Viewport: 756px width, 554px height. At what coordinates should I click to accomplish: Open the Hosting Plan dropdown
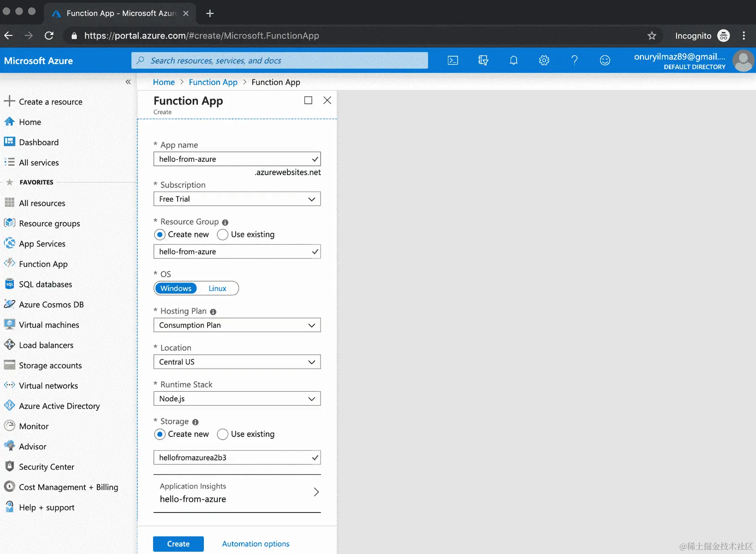click(x=237, y=325)
